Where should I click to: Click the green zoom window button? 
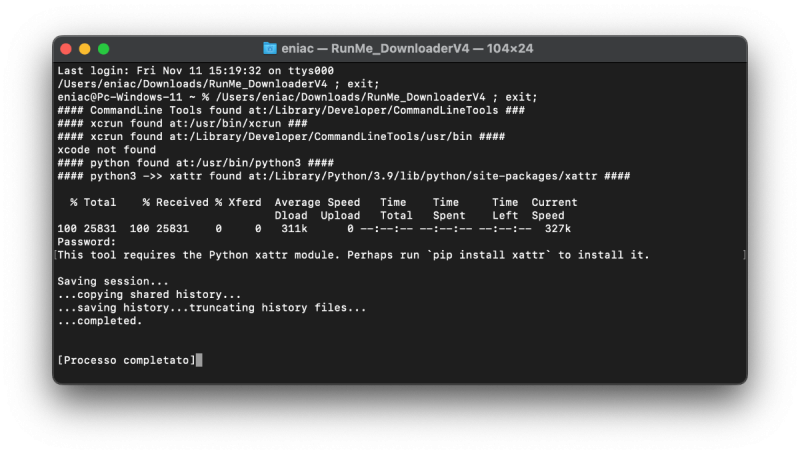[104, 49]
